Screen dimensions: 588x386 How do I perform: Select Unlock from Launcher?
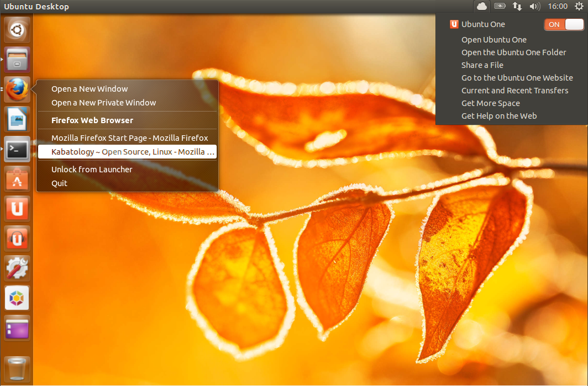[92, 170]
